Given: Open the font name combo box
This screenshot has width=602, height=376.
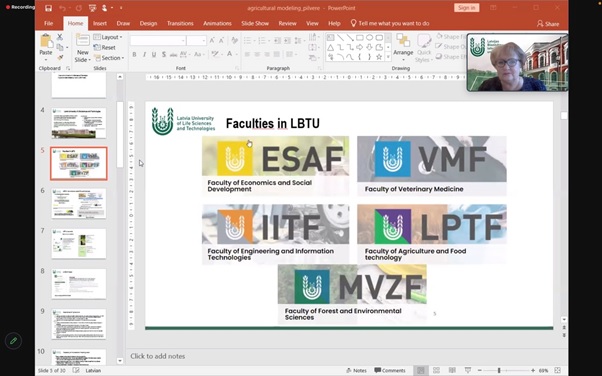Looking at the screenshot, I should (x=158, y=40).
